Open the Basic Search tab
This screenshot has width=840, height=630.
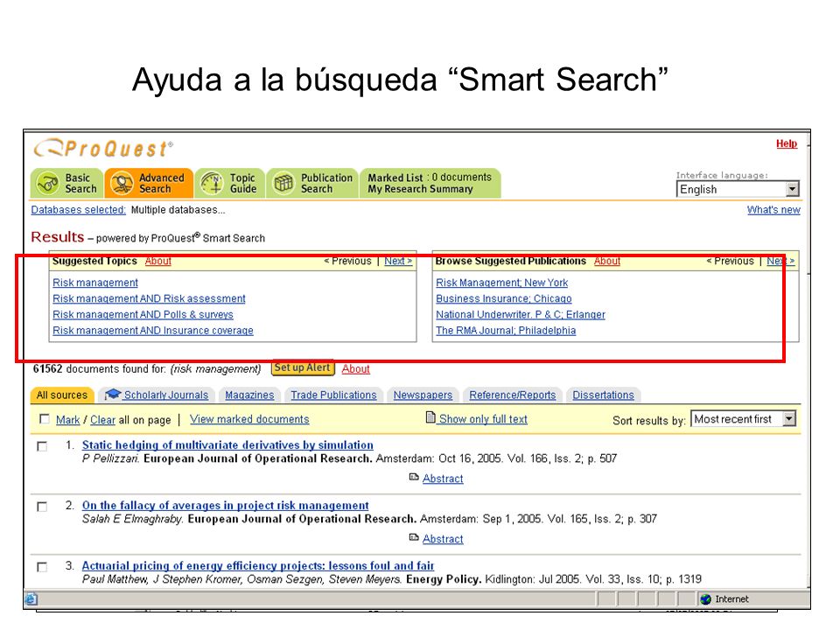click(x=67, y=183)
